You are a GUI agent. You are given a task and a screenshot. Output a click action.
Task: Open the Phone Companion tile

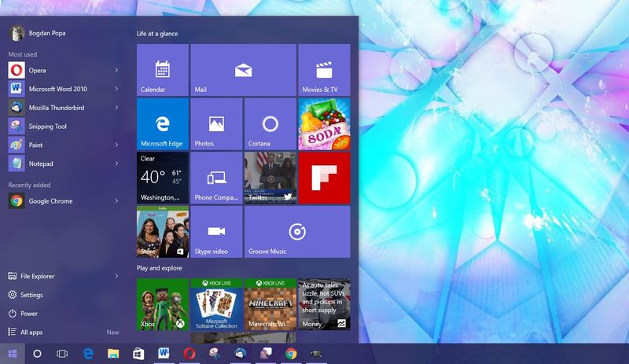[x=217, y=178]
